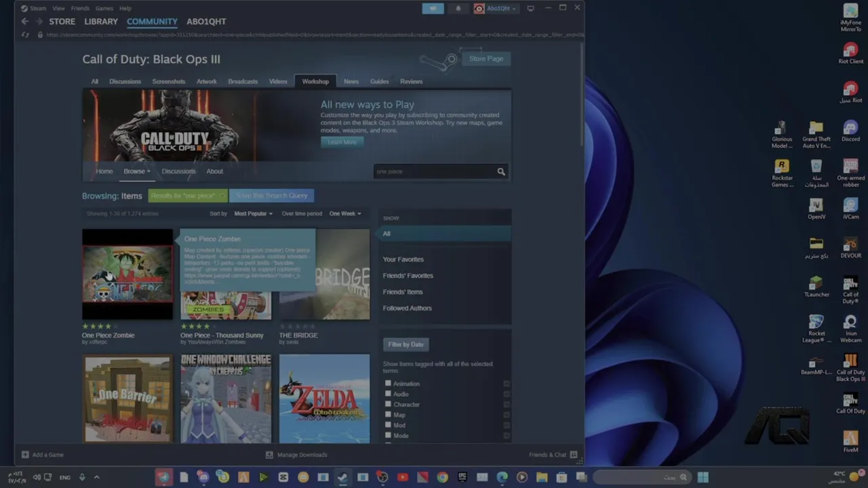Open the Friends menu
The image size is (868, 488).
[x=80, y=8]
